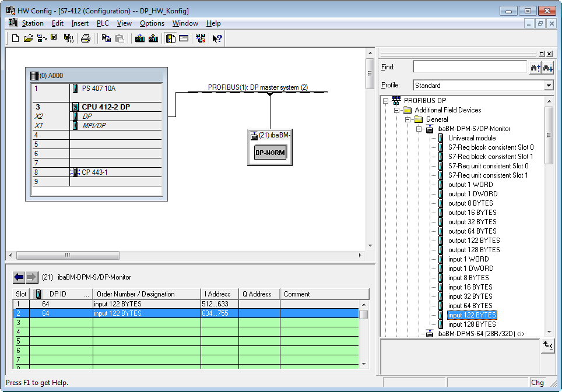This screenshot has height=392, width=562.
Task: Toggle the hardware Catalog view icon
Action: click(171, 38)
